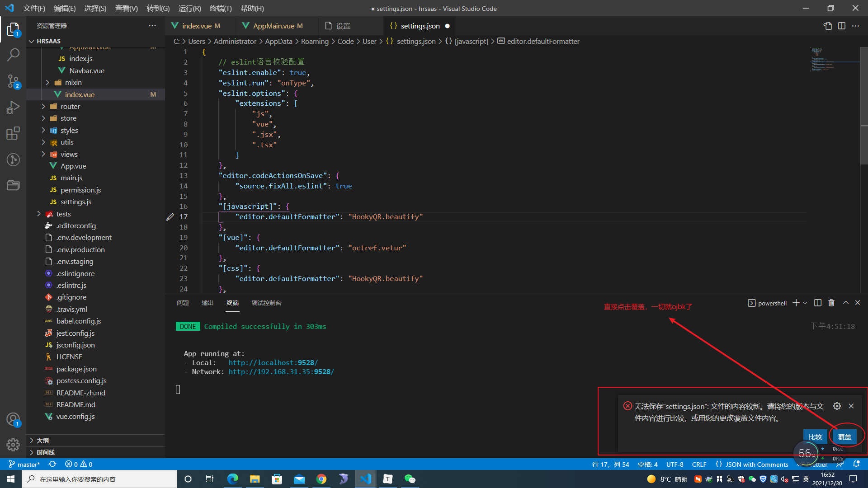Open notification settings gear icon
868x488 pixels.
point(837,406)
